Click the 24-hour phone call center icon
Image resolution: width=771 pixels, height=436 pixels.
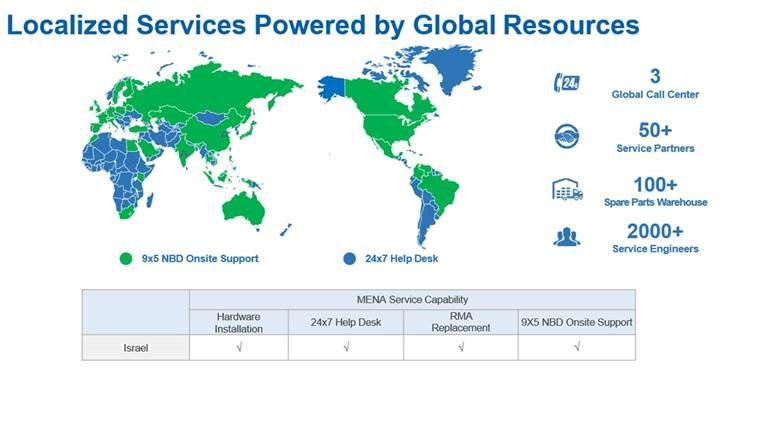pyautogui.click(x=567, y=83)
